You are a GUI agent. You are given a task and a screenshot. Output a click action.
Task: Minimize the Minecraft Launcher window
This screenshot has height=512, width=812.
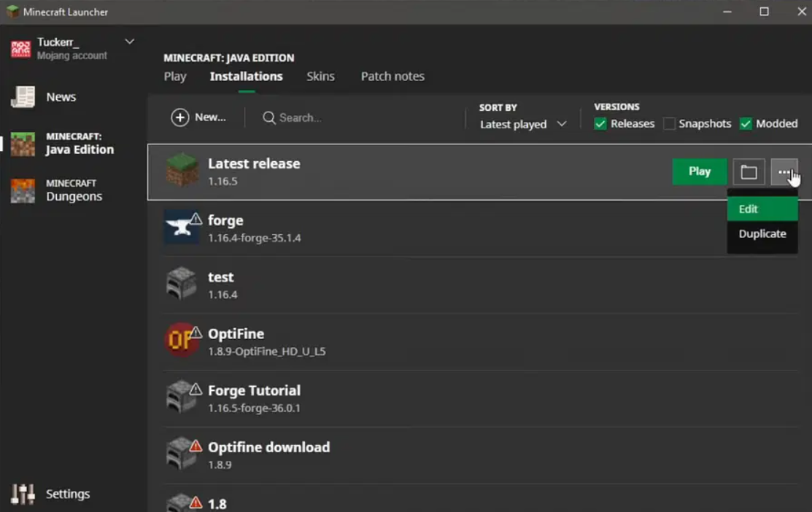coord(727,12)
